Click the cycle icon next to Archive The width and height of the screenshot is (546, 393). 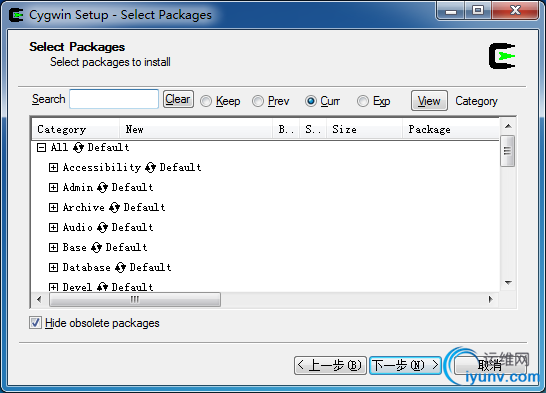point(114,207)
